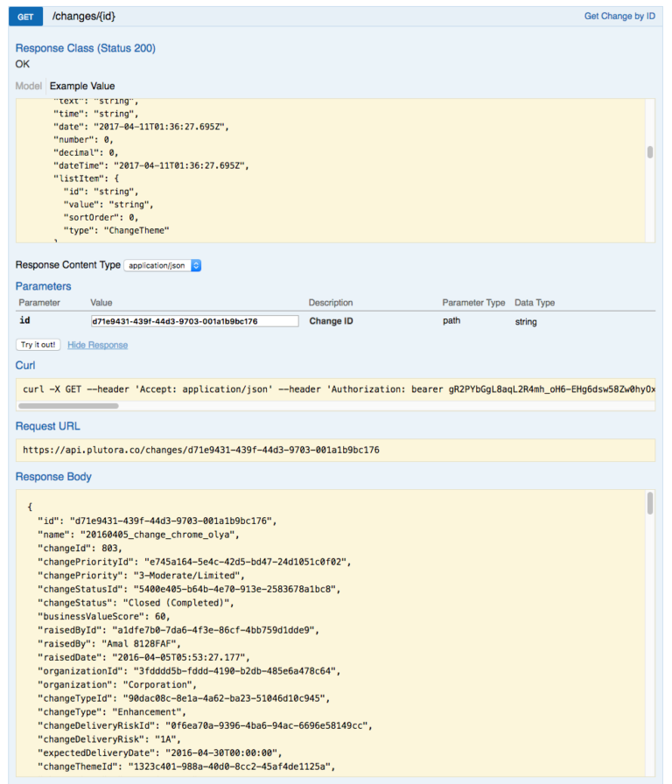
Task: Click the Response Class (Status 200) heading
Action: [x=85, y=48]
